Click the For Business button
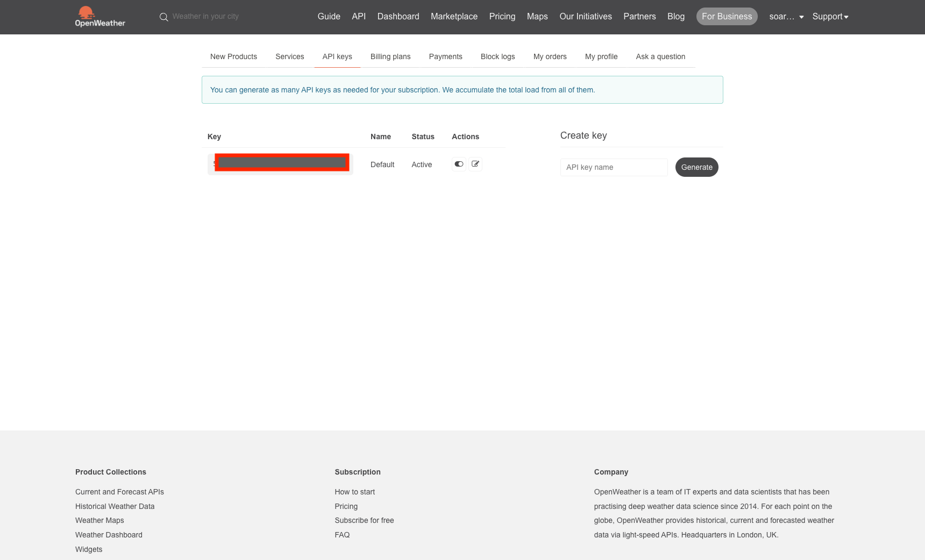 pos(727,17)
